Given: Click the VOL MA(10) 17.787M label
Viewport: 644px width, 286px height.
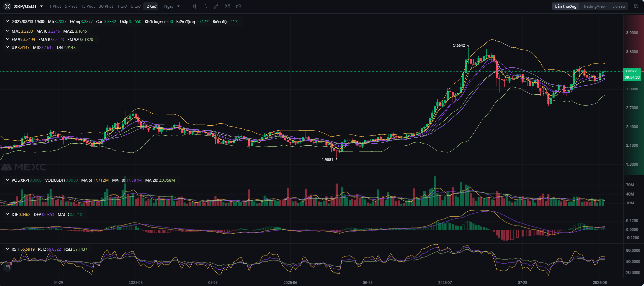Looking at the screenshot, I should (127, 180).
